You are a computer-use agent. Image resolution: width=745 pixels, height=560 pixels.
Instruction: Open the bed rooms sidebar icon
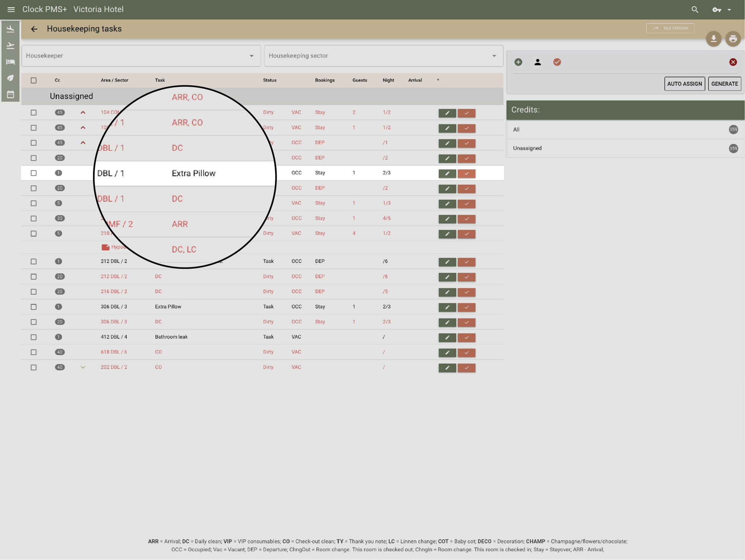pyautogui.click(x=10, y=62)
